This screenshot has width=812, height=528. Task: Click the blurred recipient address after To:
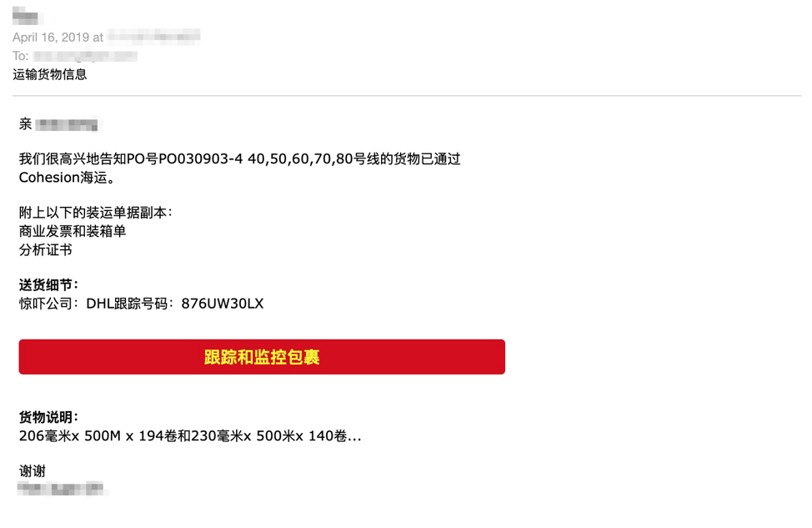coord(85,55)
